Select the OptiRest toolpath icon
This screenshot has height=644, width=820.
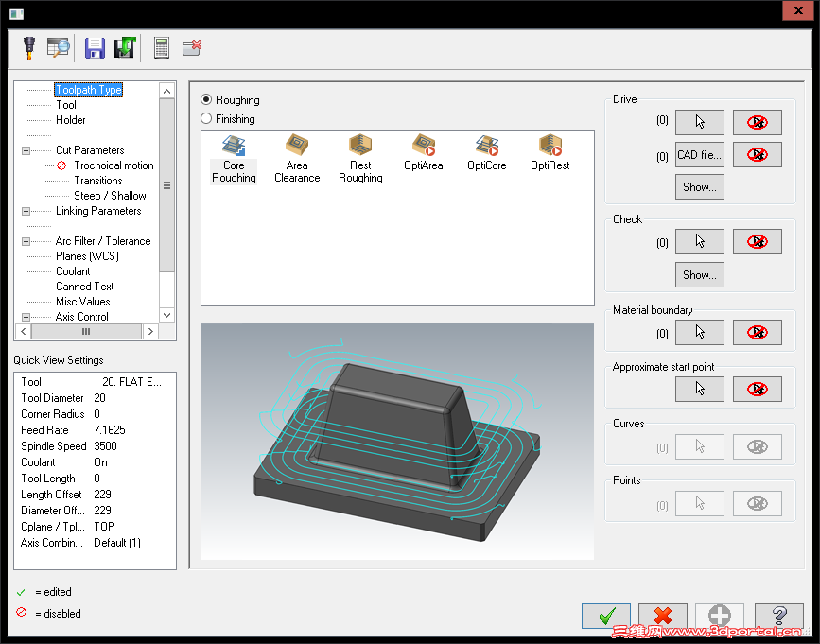pos(550,153)
